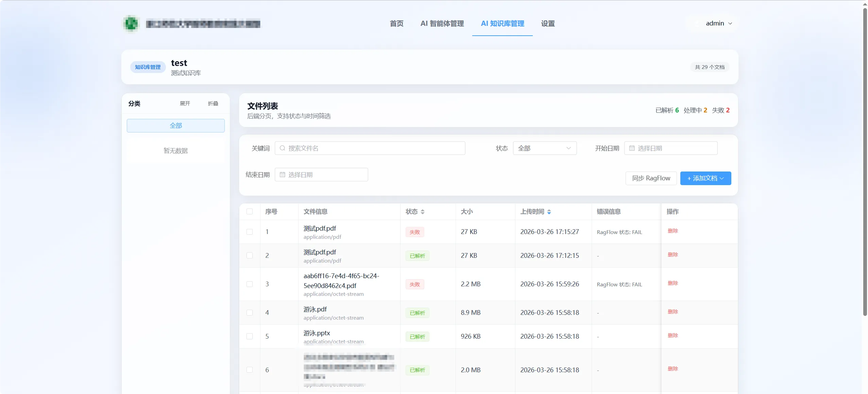
Task: Click the test knowledge base title
Action: [179, 63]
